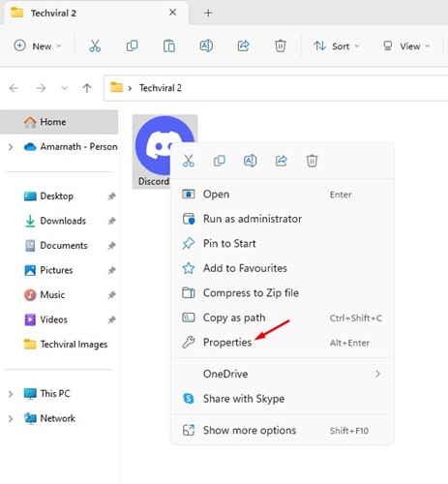This screenshot has width=448, height=484.
Task: Open the New dropdown menu
Action: pos(38,46)
